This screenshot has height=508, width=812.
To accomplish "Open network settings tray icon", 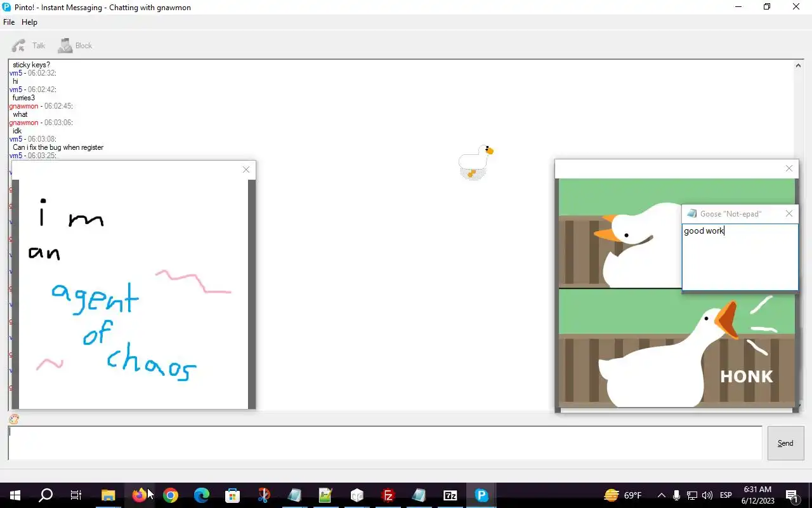I will pyautogui.click(x=692, y=495).
